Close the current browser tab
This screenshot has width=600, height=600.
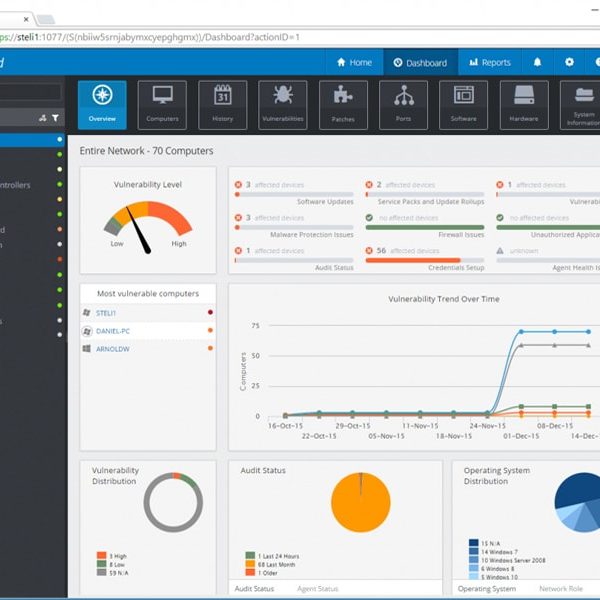pos(26,19)
